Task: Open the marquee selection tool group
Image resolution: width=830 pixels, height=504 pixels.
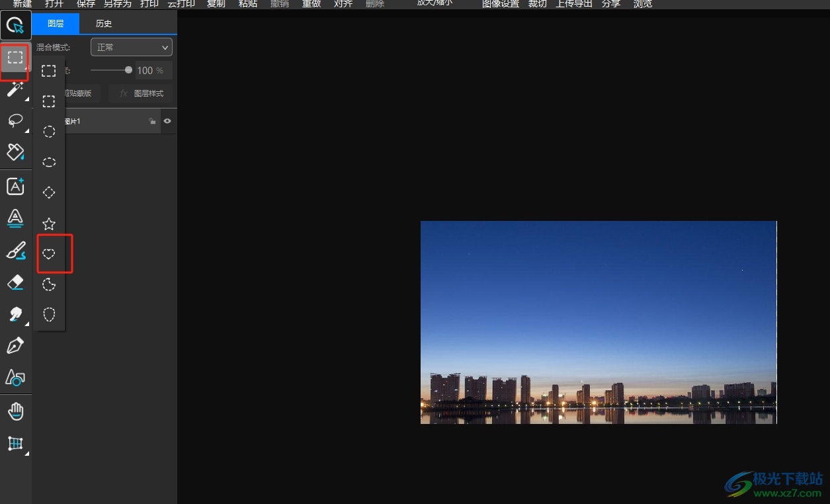Action: [15, 58]
